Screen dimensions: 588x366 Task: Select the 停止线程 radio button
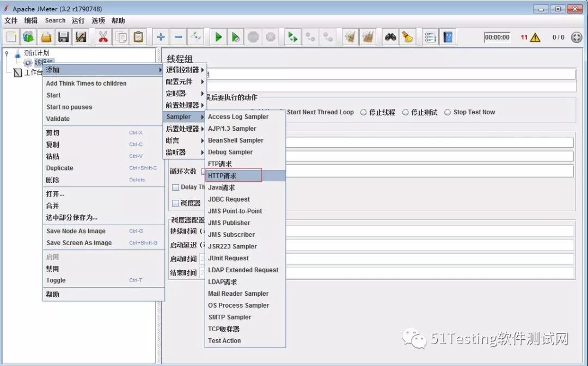(x=363, y=112)
